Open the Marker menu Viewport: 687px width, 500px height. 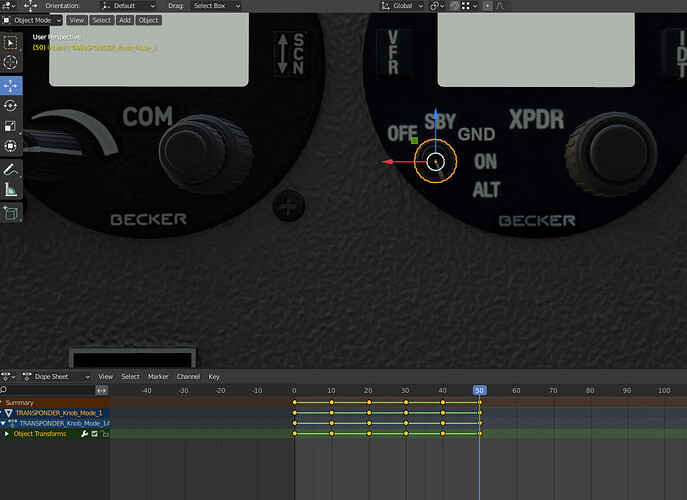click(158, 376)
